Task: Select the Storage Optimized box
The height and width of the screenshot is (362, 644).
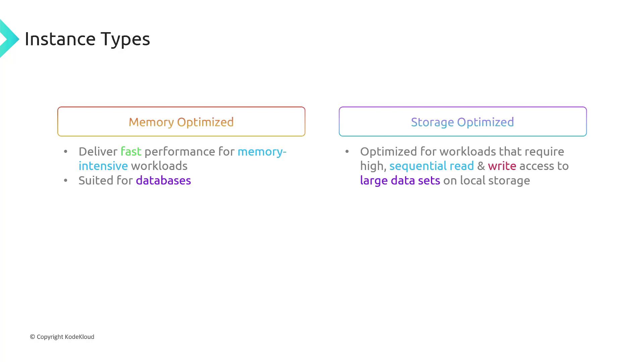Action: tap(463, 122)
